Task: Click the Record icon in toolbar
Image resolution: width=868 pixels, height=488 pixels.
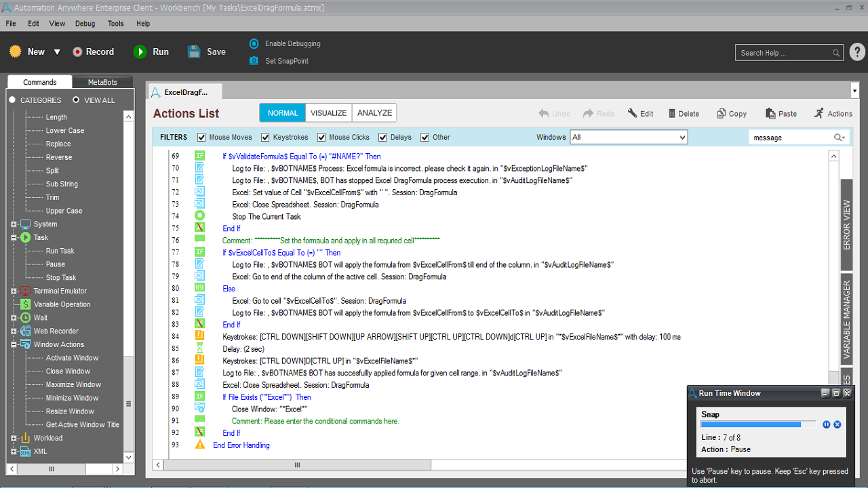Action: pyautogui.click(x=77, y=52)
